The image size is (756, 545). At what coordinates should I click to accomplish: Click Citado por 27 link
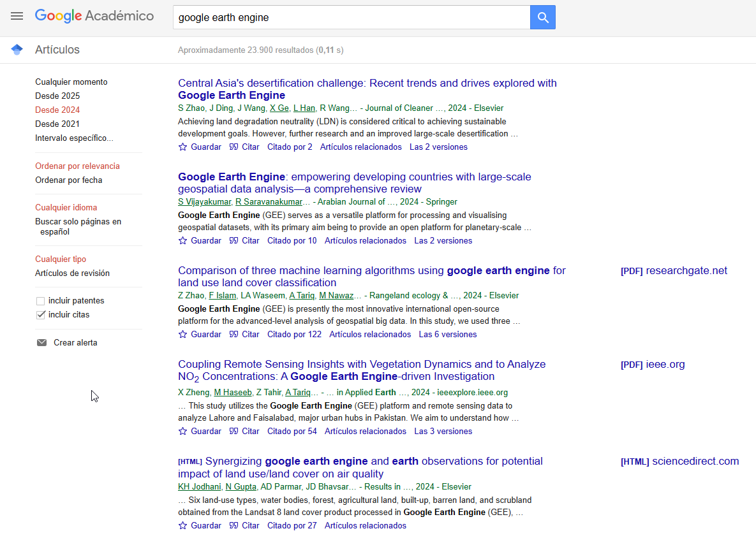[x=292, y=526]
